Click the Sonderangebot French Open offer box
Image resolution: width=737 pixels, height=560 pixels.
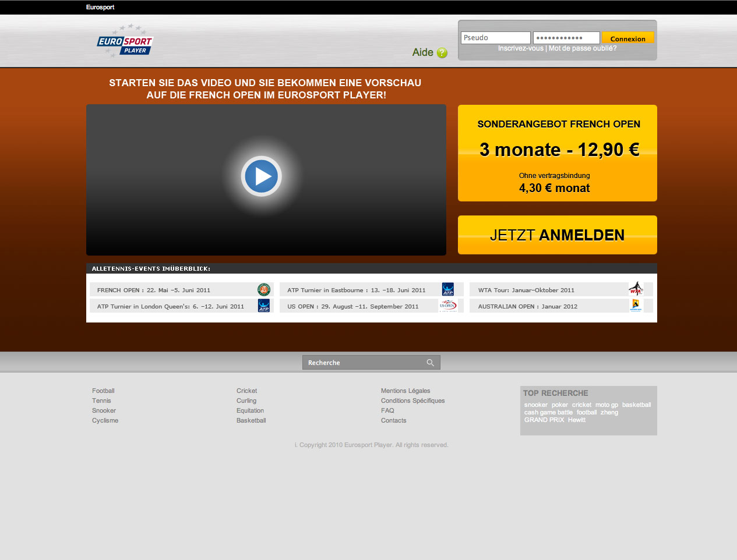point(558,153)
